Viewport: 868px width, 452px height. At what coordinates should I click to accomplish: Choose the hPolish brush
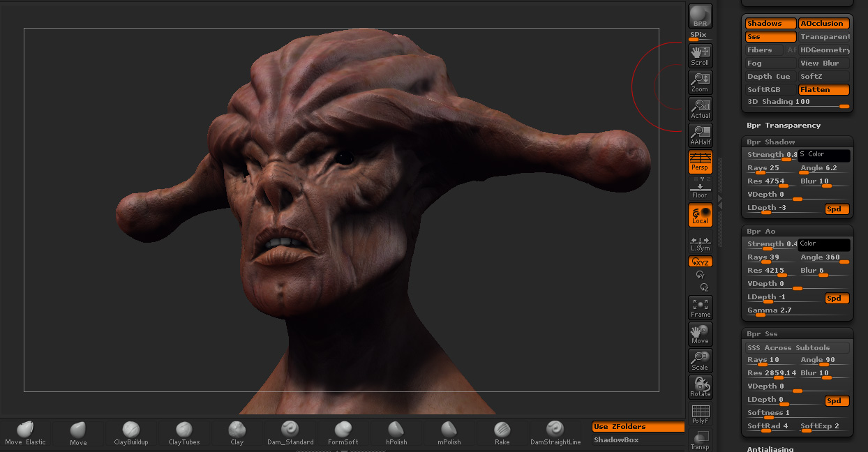(x=396, y=433)
